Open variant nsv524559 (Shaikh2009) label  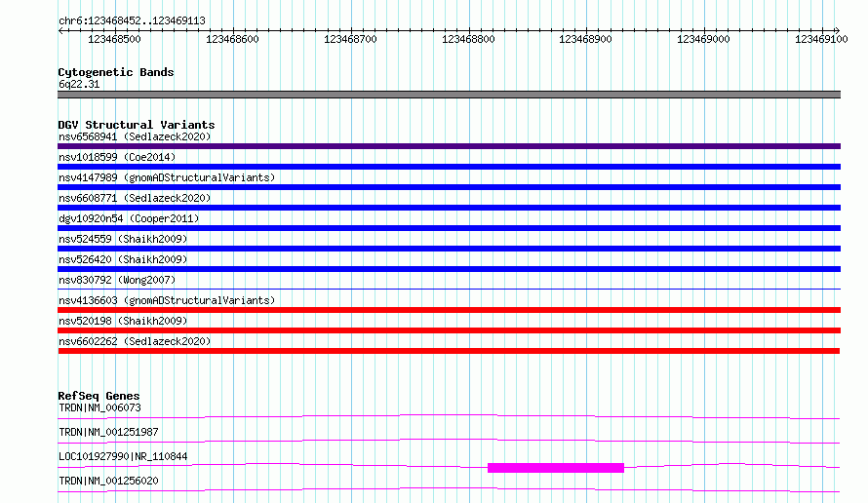123,239
